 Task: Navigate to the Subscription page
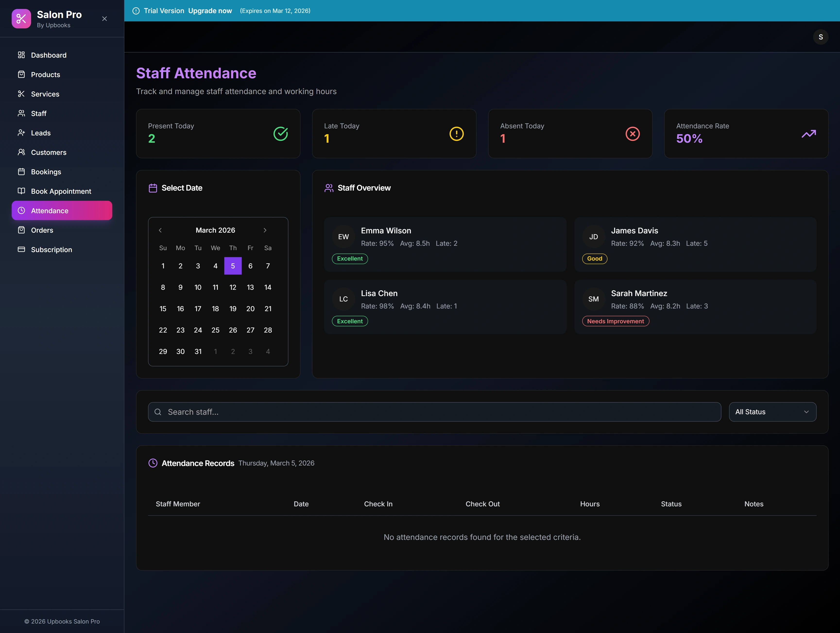(x=51, y=250)
